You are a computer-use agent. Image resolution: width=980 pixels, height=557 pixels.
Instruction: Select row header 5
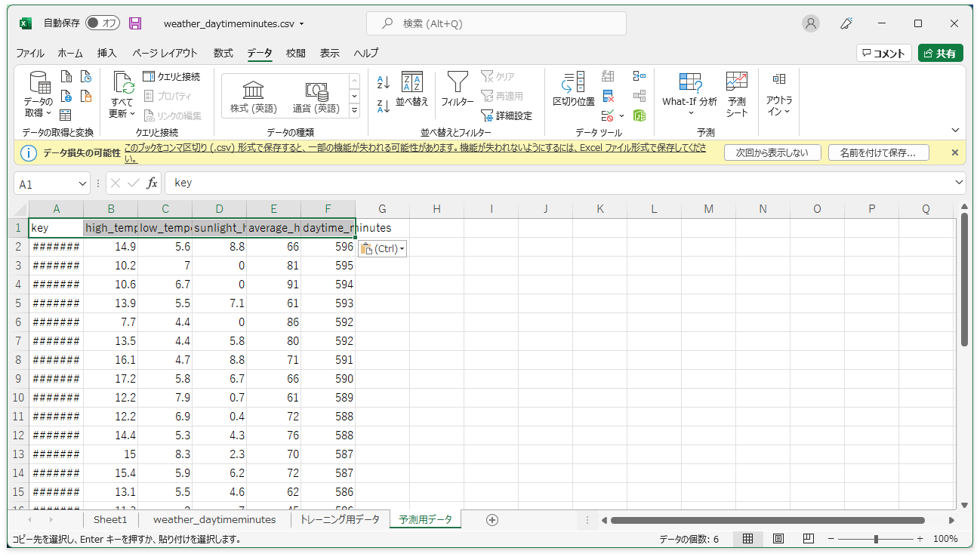point(19,303)
